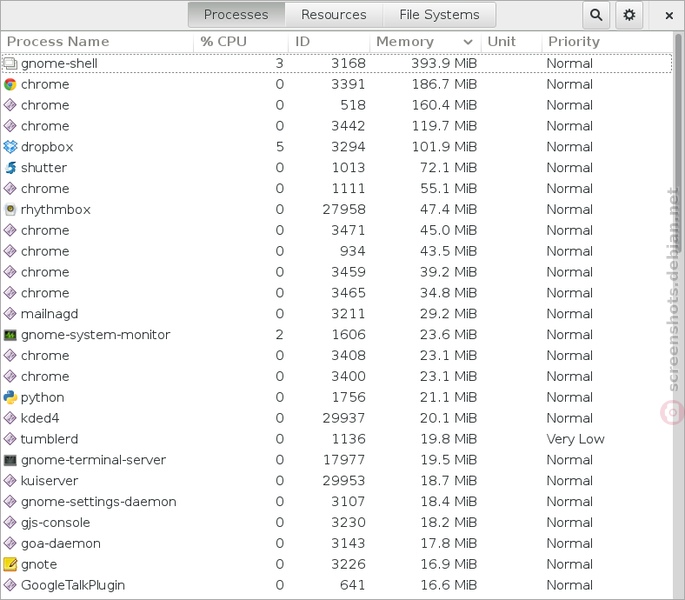Sort by the Priority column header
Image resolution: width=685 pixels, height=600 pixels.
pos(607,42)
